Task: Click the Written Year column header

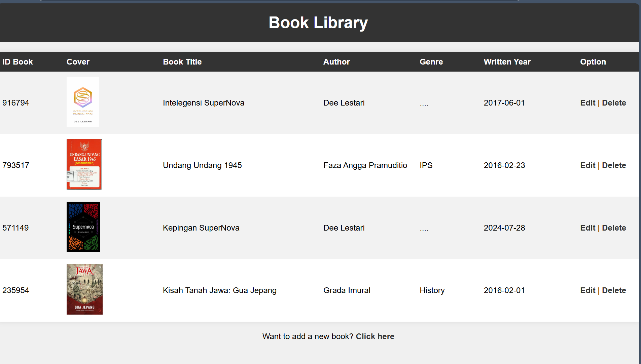Action: click(507, 62)
